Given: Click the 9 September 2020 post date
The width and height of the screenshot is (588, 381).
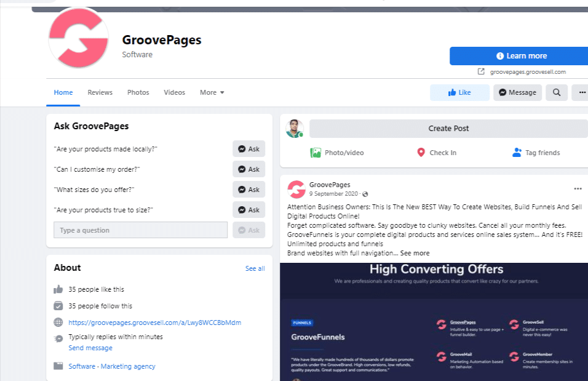Looking at the screenshot, I should pyautogui.click(x=333, y=194).
